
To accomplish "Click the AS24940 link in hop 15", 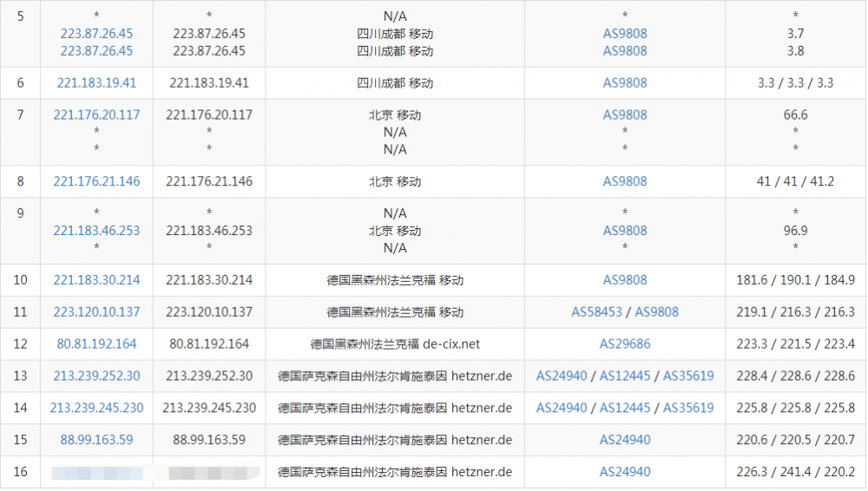I will [625, 441].
